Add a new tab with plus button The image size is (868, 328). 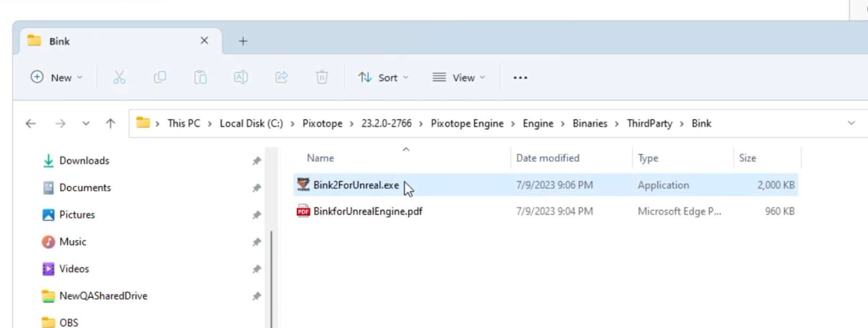pyautogui.click(x=243, y=41)
